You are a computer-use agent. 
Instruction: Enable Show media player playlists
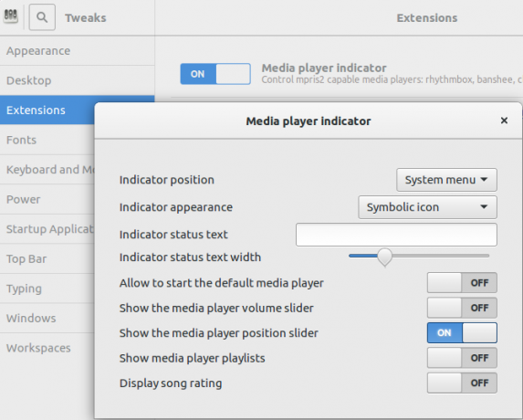pyautogui.click(x=462, y=358)
